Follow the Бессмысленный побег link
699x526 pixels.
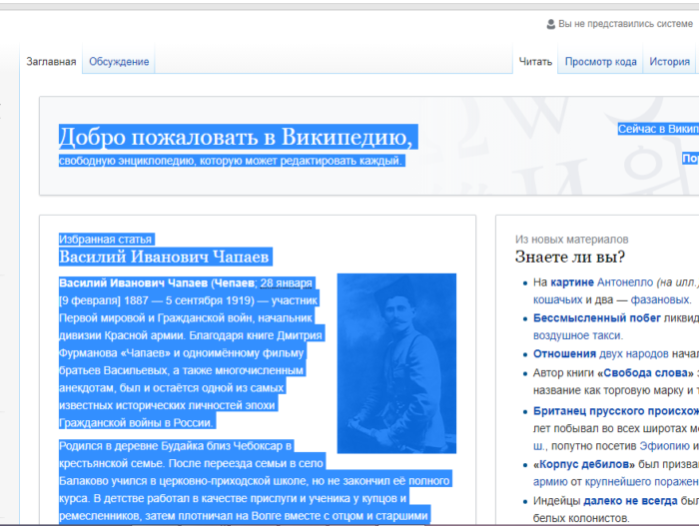597,318
